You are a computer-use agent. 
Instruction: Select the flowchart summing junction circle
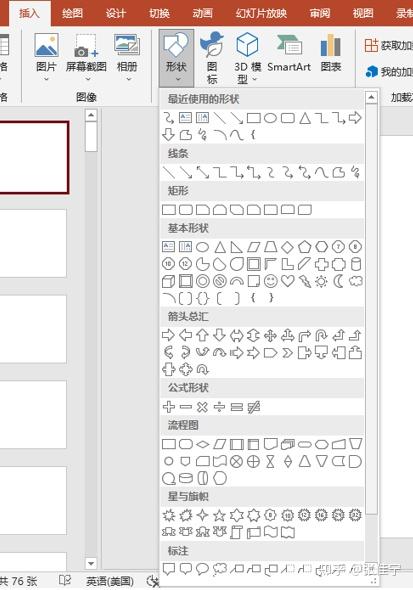point(236,461)
